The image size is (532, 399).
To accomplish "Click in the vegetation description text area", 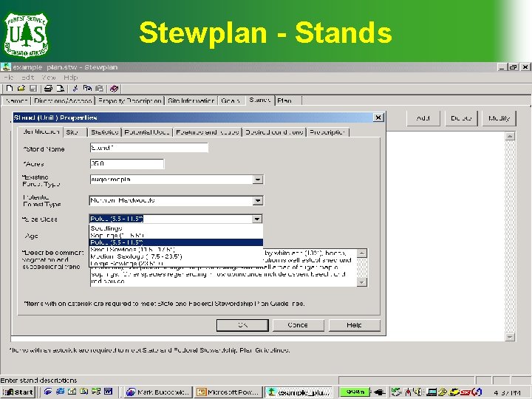I will tap(224, 267).
